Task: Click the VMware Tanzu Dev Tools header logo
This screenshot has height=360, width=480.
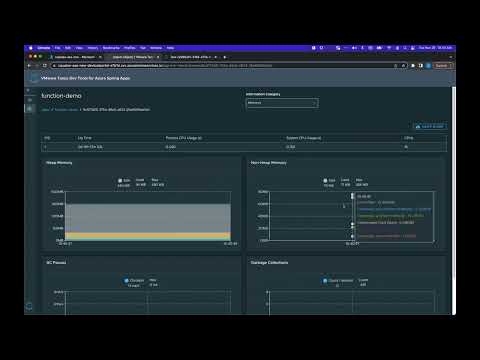Action: (34, 78)
